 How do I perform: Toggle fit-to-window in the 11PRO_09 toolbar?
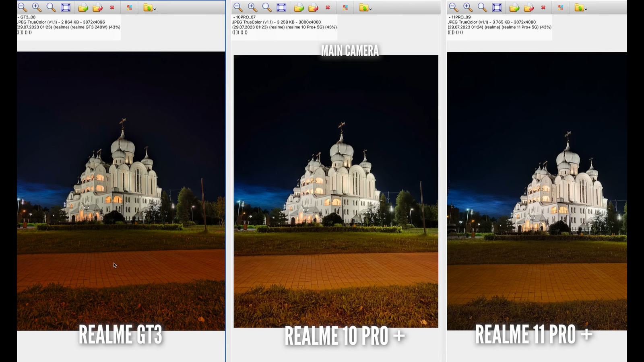497,7
